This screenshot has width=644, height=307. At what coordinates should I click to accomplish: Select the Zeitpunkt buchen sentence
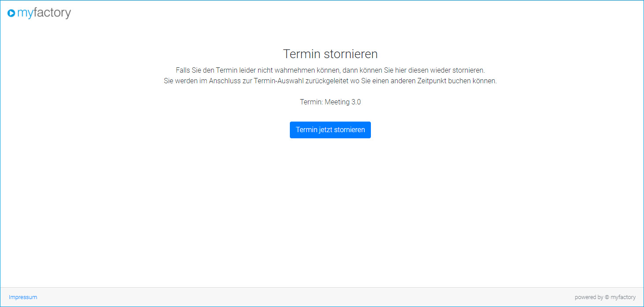pos(330,81)
